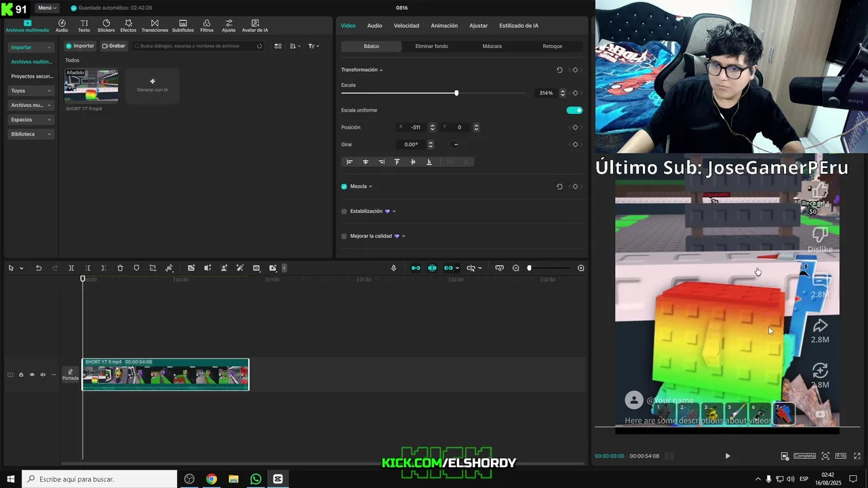Click the Escala slider handle
Image resolution: width=868 pixels, height=488 pixels.
coord(456,93)
